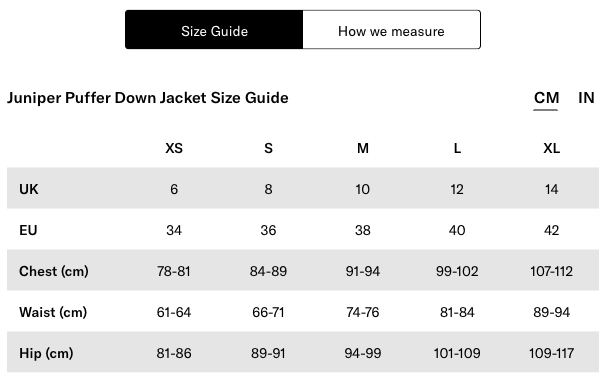Click the 107-112 chest value for XL

(551, 272)
